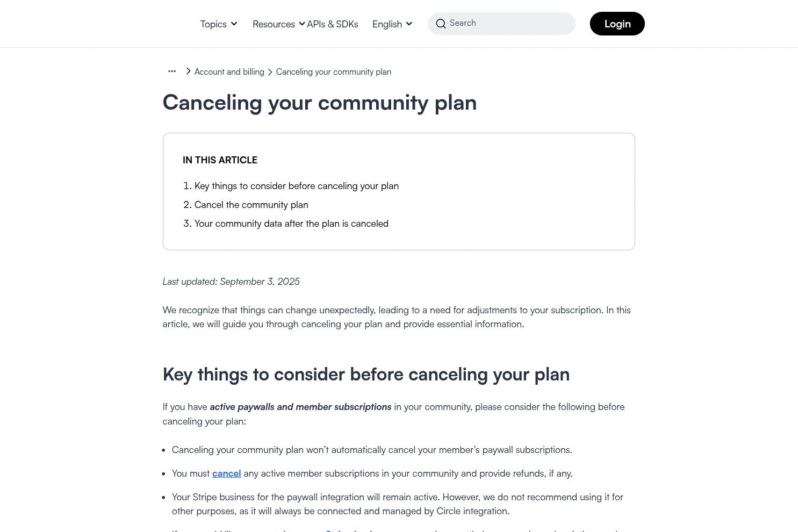Jump to Your community data after cancellation
This screenshot has height=532, width=798.
click(x=291, y=224)
